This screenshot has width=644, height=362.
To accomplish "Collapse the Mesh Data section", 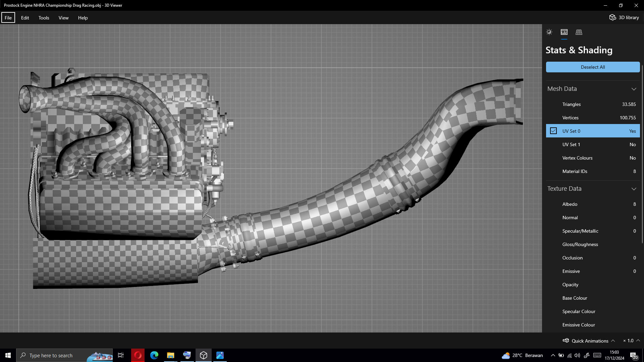I will pos(634,89).
